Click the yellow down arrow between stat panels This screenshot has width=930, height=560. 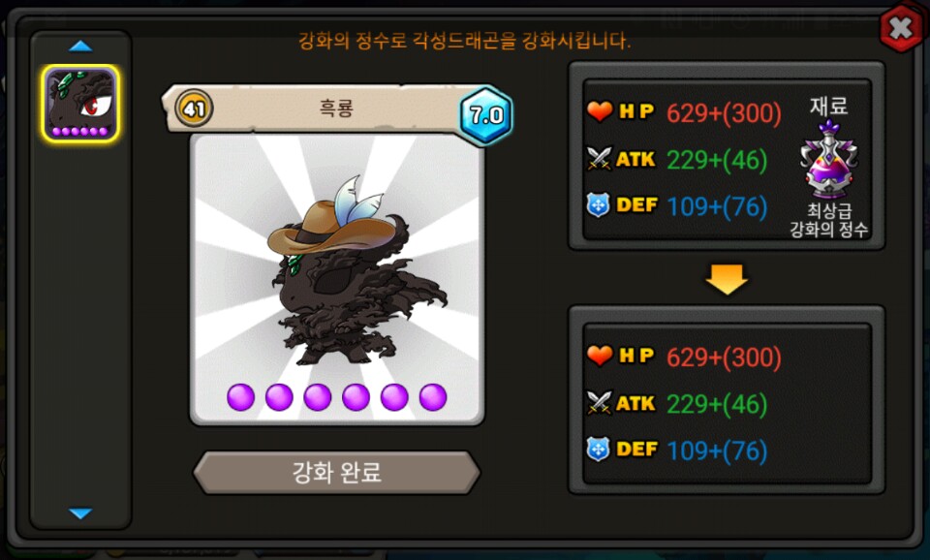tap(727, 279)
